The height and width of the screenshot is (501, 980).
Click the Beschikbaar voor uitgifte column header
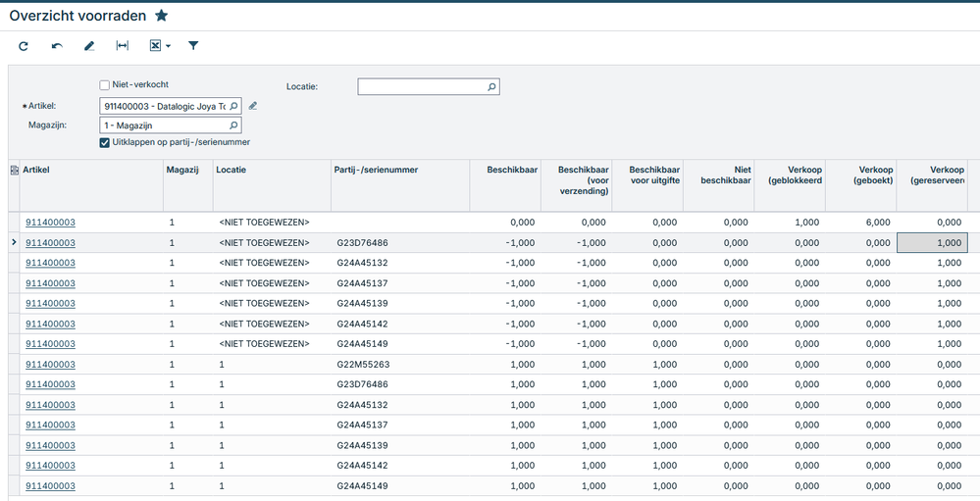point(647,185)
